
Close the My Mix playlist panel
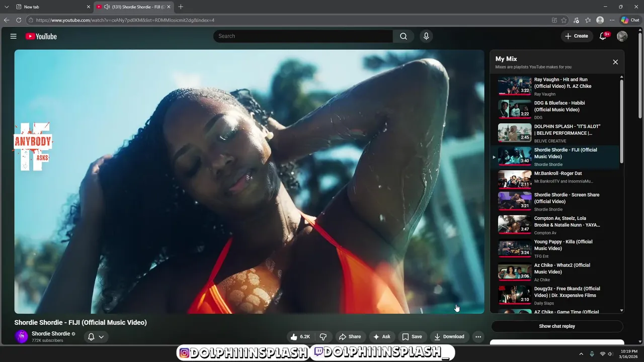[x=615, y=62]
